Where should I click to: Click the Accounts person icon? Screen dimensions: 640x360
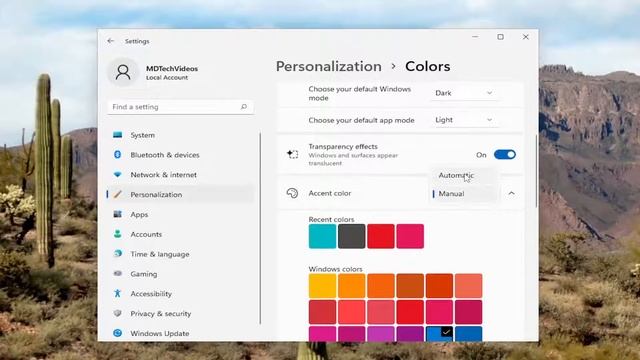pyautogui.click(x=118, y=234)
